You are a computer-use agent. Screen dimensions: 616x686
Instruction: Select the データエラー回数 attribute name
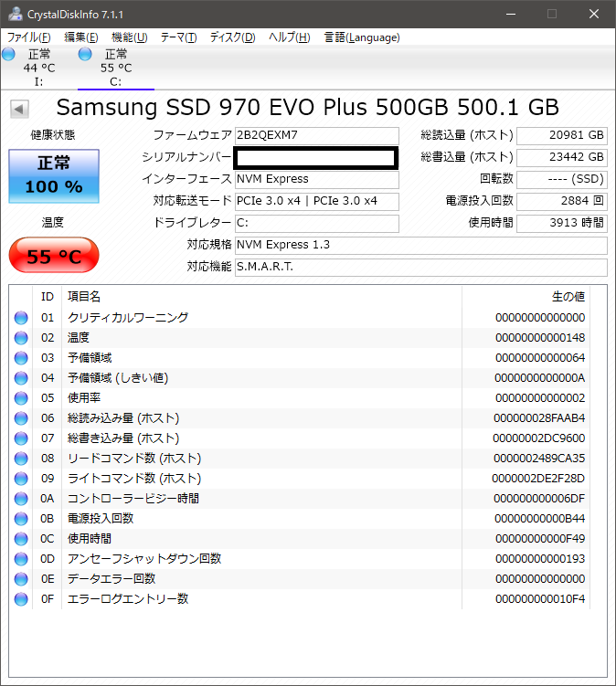tap(112, 579)
